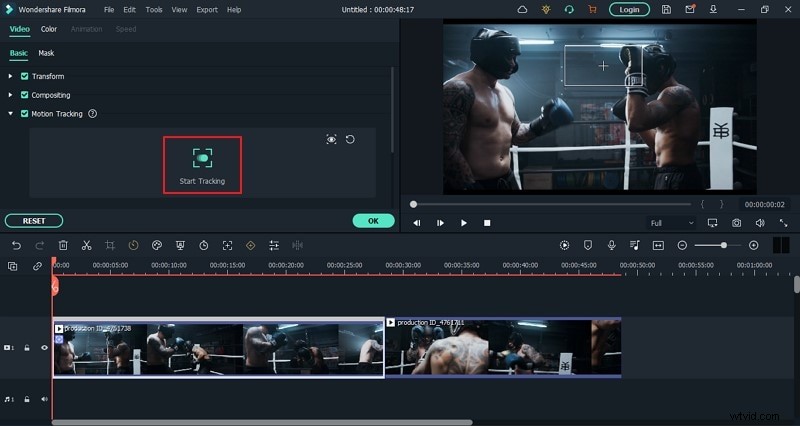Image resolution: width=800 pixels, height=426 pixels.
Task: Open the mail message icon
Action: [690, 9]
